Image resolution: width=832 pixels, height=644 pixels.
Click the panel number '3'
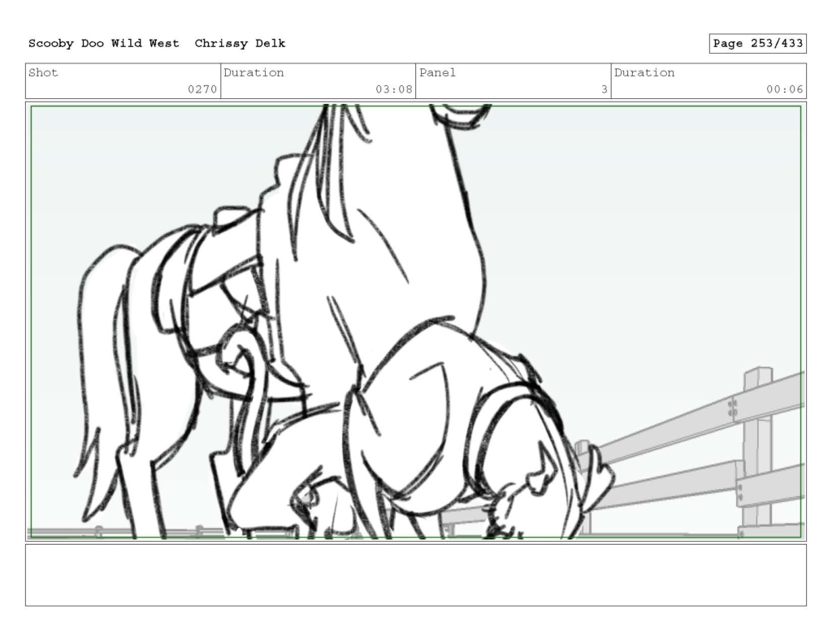(604, 89)
